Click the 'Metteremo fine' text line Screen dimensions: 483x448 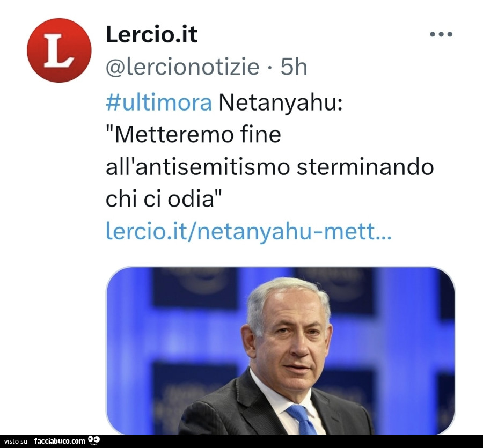tap(193, 135)
